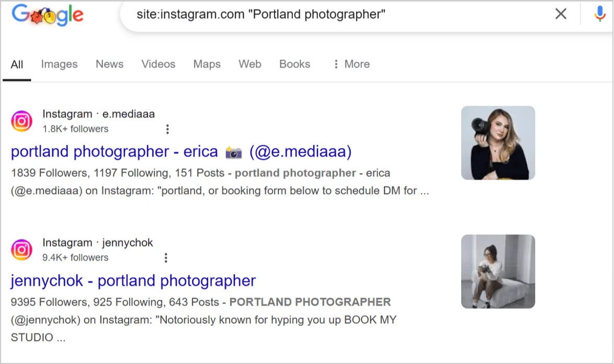Open the Books search results

point(294,64)
